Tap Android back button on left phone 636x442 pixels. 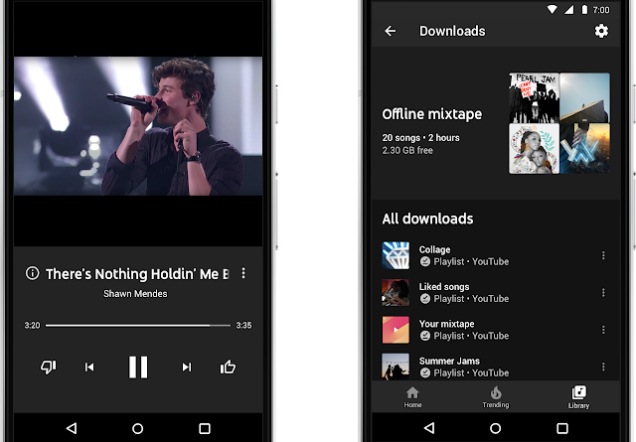(71, 428)
